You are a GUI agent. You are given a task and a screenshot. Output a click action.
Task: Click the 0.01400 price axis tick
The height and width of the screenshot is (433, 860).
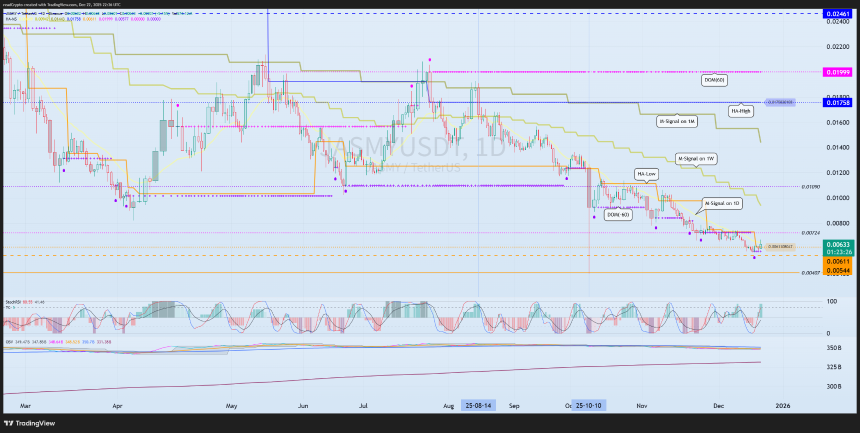(836, 148)
